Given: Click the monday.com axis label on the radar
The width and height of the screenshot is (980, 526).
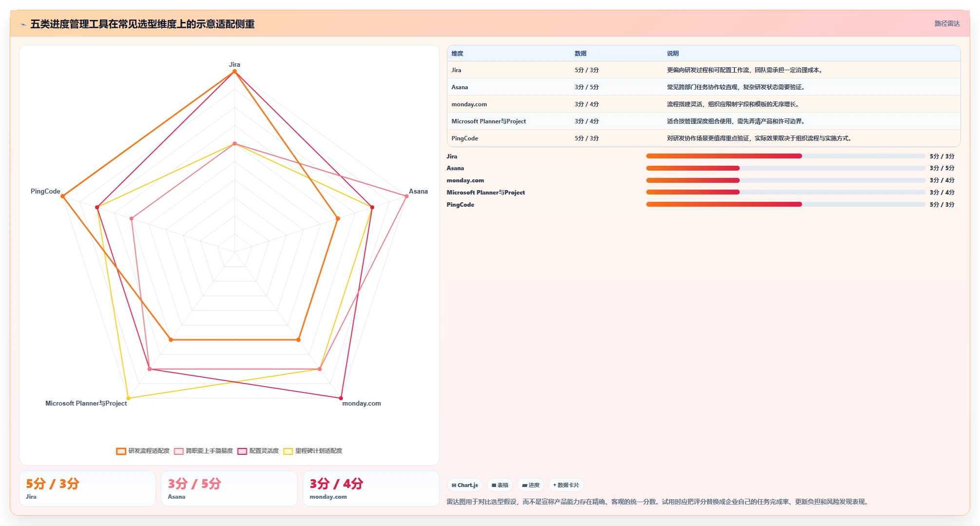Looking at the screenshot, I should click(362, 403).
